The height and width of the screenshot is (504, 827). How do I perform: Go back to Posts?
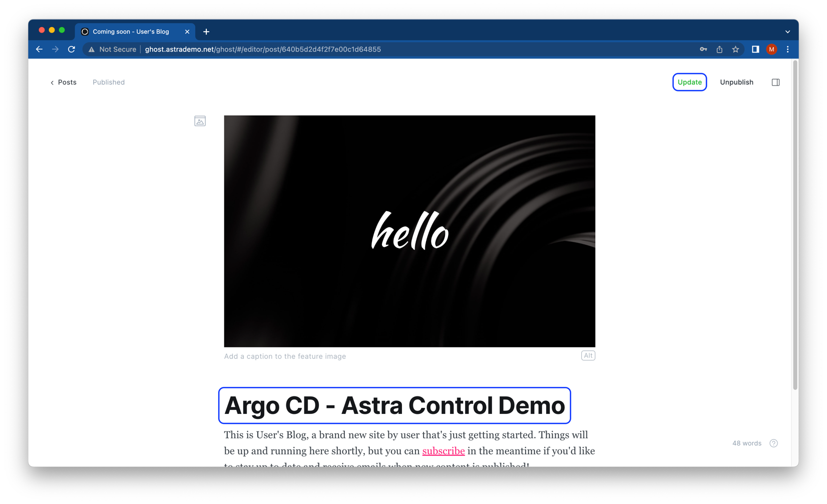[x=63, y=82]
